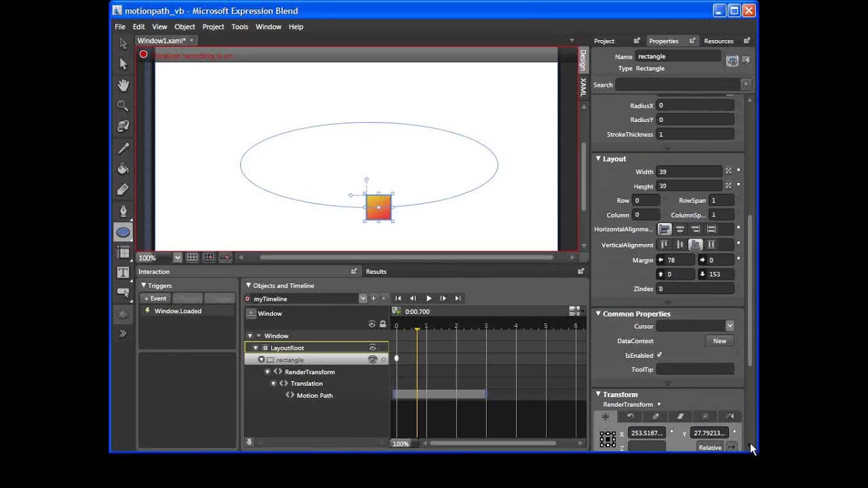Open the Help menu
The image size is (868, 488).
(x=296, y=26)
